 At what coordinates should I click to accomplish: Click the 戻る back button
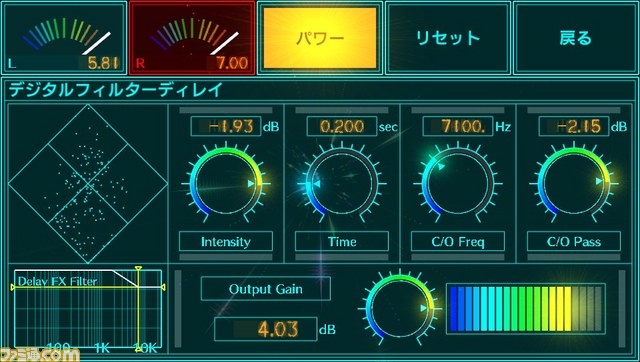576,38
